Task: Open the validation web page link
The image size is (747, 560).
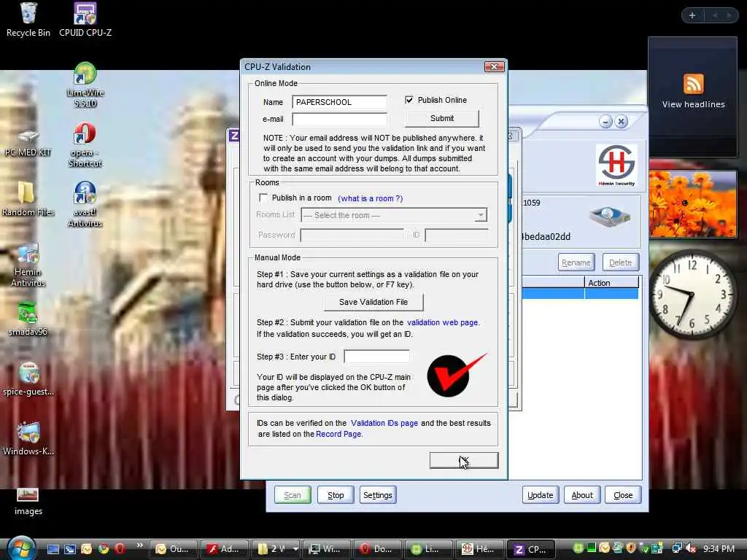Action: click(x=442, y=322)
